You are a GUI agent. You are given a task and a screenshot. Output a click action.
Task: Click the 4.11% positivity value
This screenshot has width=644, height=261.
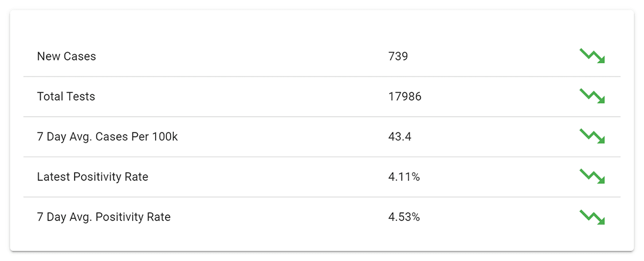(404, 177)
